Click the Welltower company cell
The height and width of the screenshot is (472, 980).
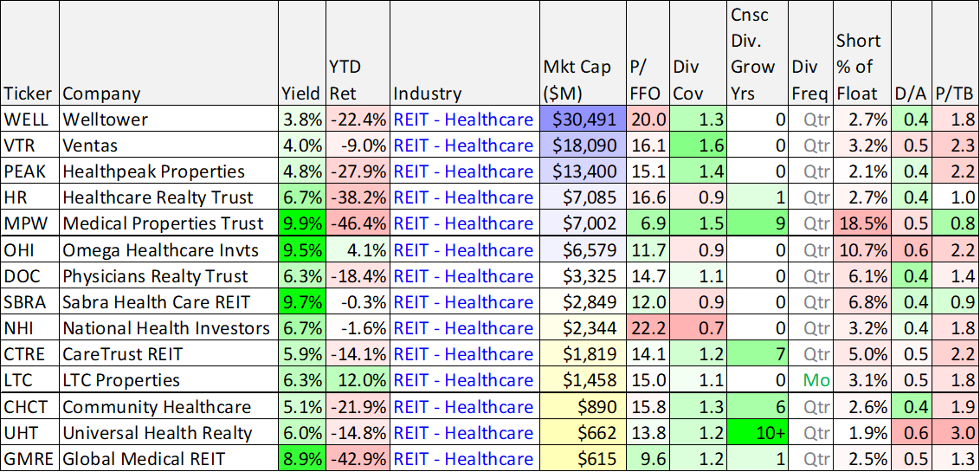point(169,119)
